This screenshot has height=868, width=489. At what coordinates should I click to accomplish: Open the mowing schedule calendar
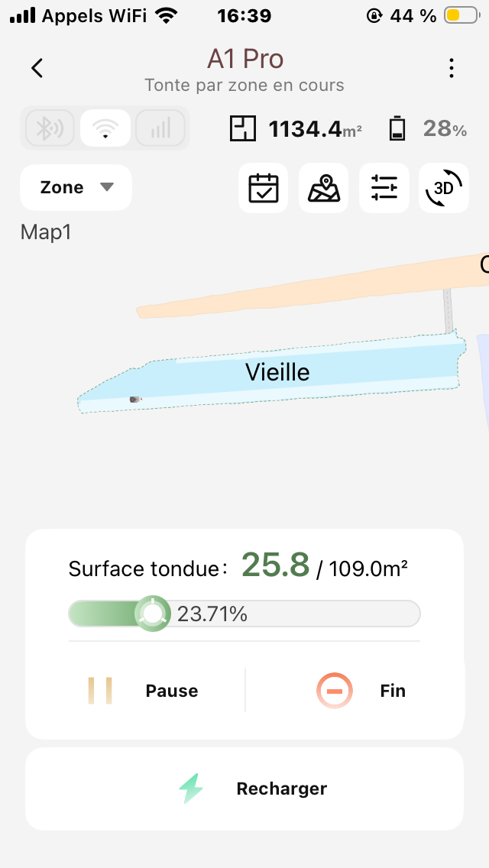(x=264, y=188)
